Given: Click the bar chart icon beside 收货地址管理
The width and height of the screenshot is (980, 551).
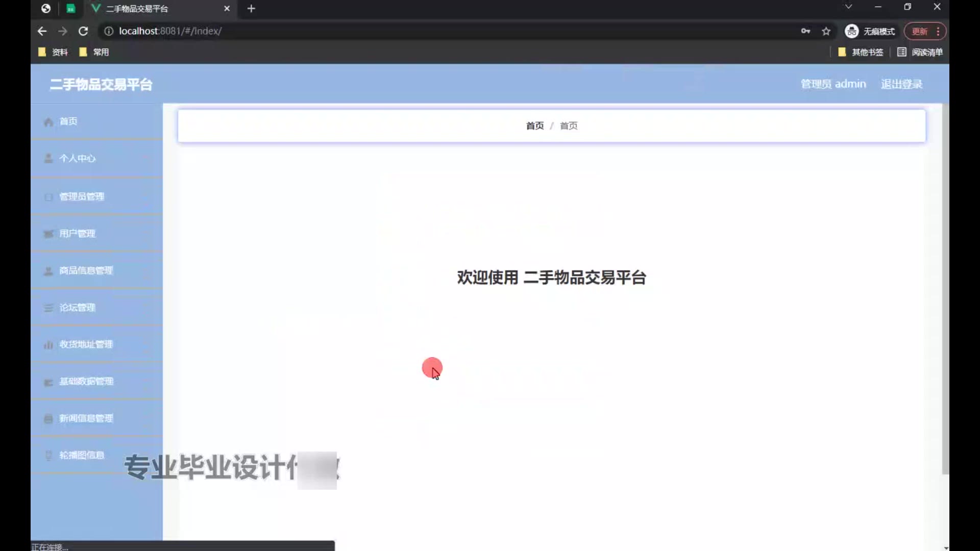Looking at the screenshot, I should (48, 345).
